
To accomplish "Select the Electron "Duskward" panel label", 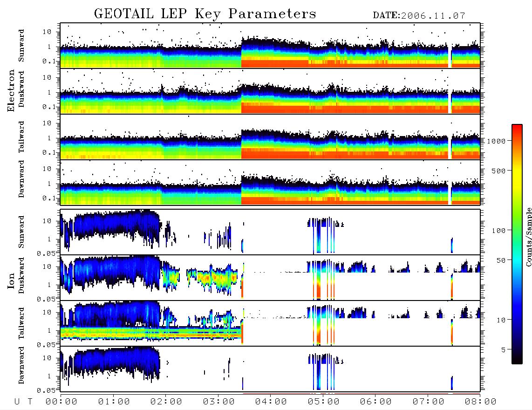I will (x=21, y=89).
